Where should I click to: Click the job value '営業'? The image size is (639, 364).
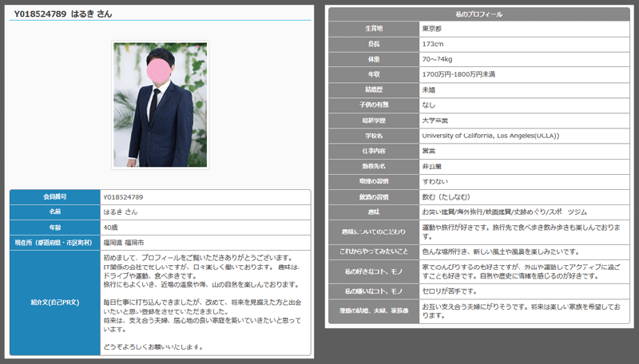click(x=429, y=151)
